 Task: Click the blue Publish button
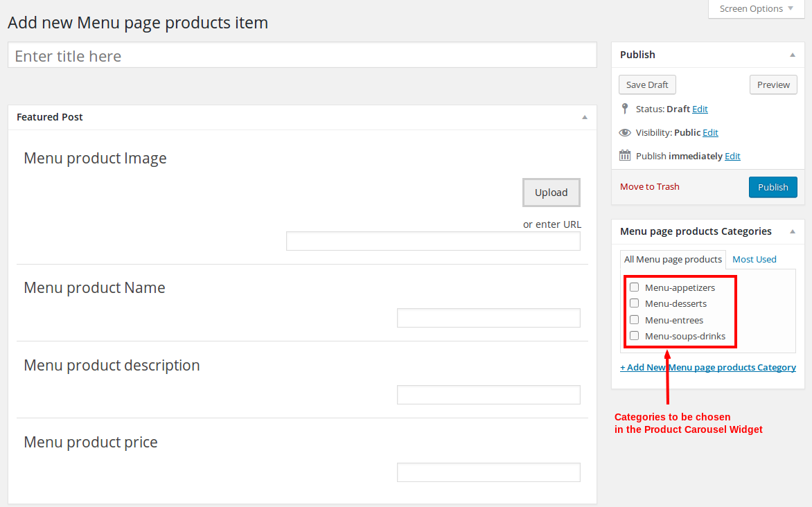773,187
